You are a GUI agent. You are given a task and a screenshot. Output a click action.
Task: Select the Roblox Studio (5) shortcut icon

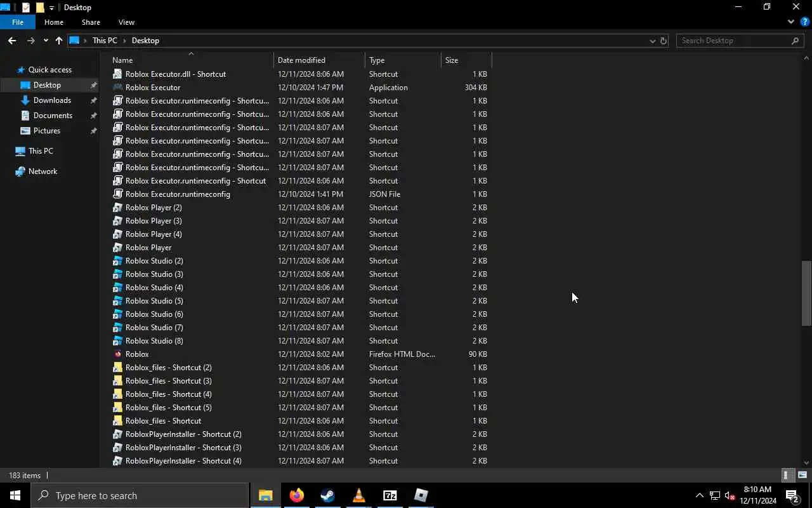117,301
